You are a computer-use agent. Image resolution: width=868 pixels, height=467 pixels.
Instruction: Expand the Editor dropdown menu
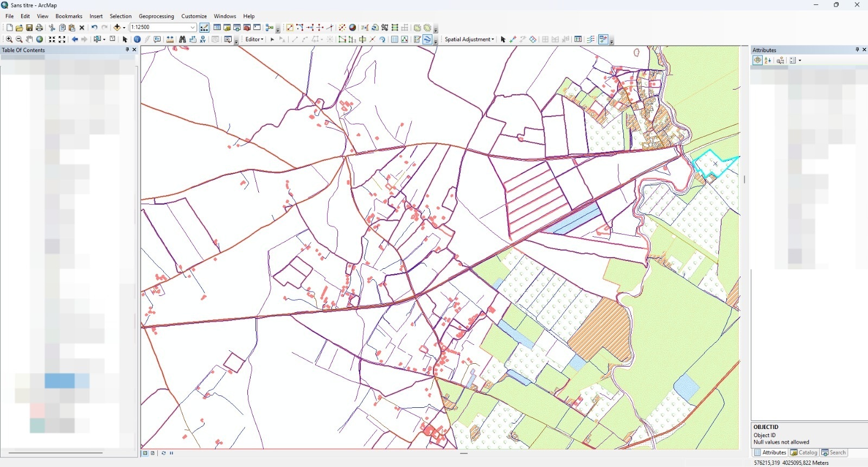[254, 40]
